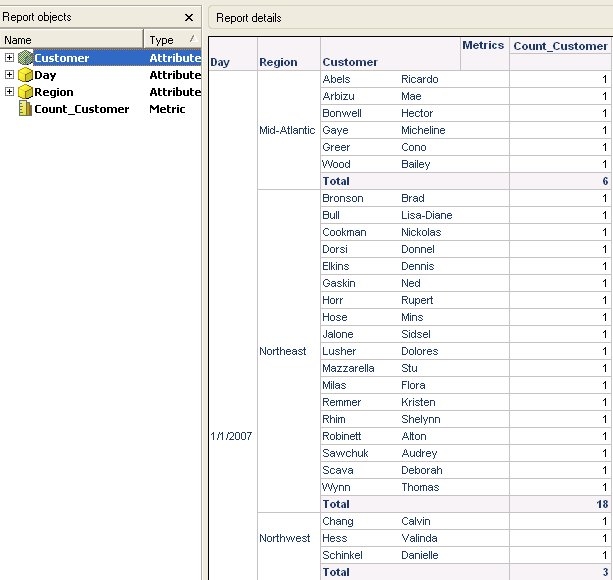Image resolution: width=613 pixels, height=580 pixels.
Task: Expand the Customer attribute node
Action: pos(9,58)
